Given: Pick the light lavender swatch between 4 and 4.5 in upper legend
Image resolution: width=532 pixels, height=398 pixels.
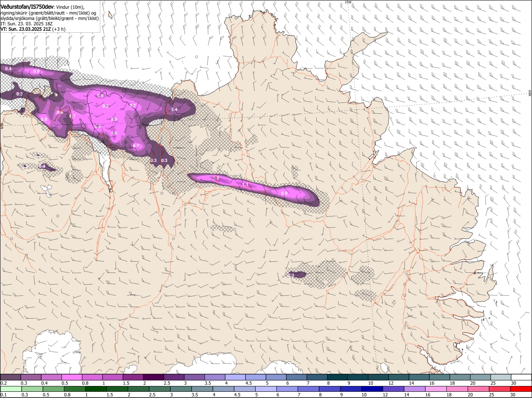Looking at the screenshot, I should (x=235, y=377).
